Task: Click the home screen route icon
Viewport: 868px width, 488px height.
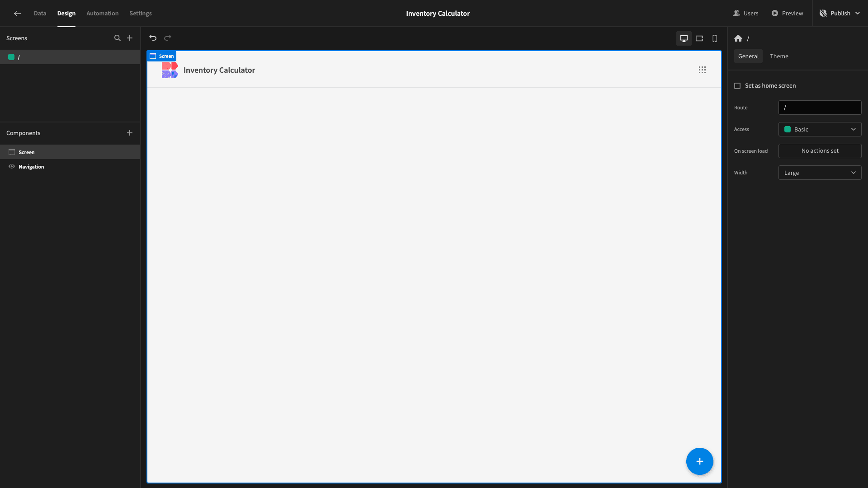Action: click(738, 38)
